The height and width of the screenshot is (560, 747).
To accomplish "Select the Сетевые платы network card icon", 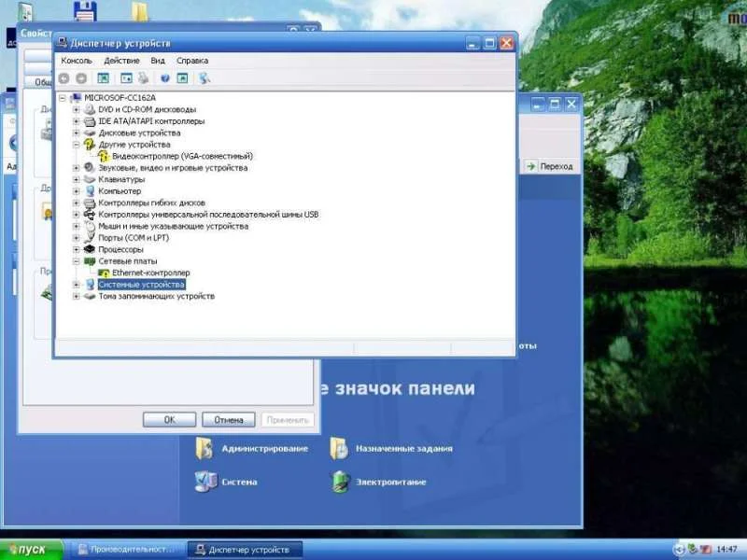I will tap(89, 261).
